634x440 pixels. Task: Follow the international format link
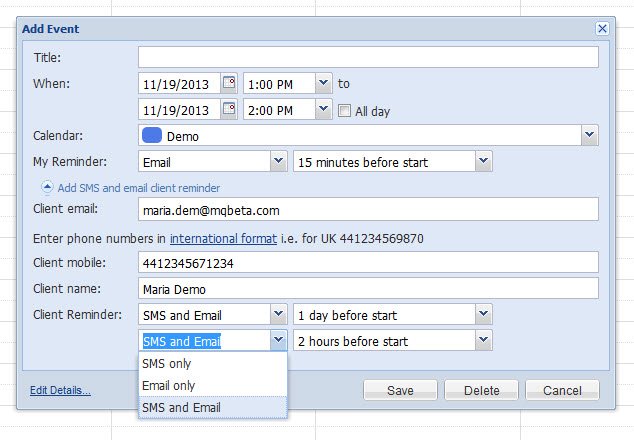(223, 239)
